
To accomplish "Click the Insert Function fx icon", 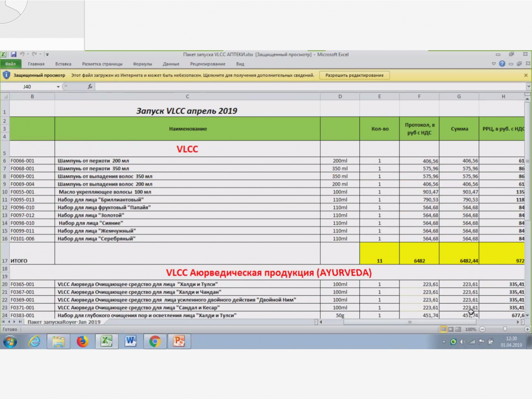I will click(x=90, y=87).
